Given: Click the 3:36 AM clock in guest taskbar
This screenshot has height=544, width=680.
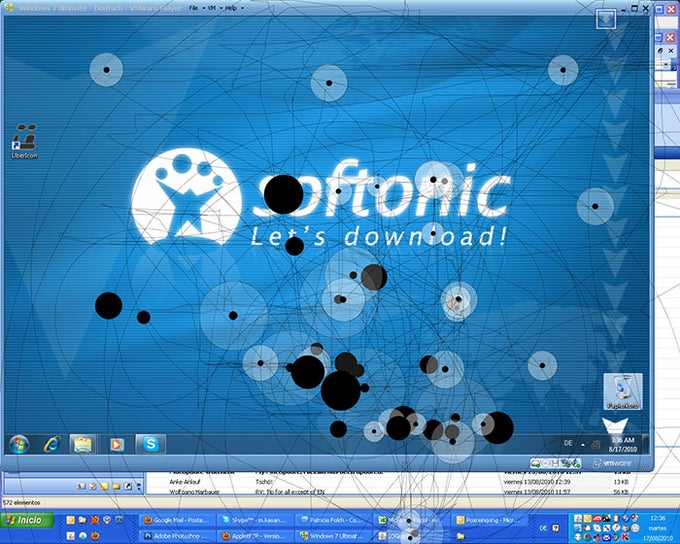Looking at the screenshot, I should click(622, 444).
